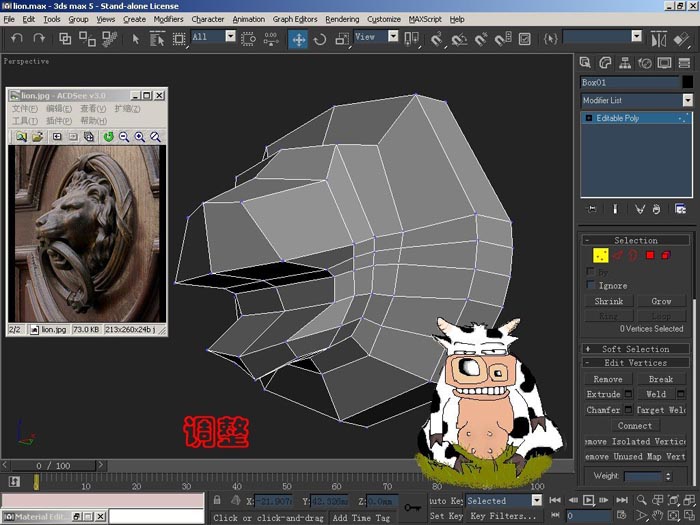
Task: Expand the Modifier List dropdown
Action: coord(688,100)
